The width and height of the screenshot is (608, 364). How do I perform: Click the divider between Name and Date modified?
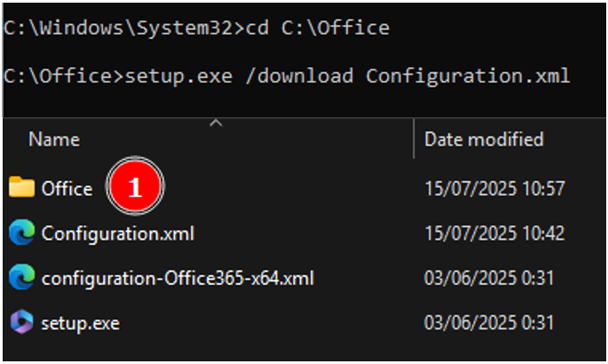click(x=415, y=138)
